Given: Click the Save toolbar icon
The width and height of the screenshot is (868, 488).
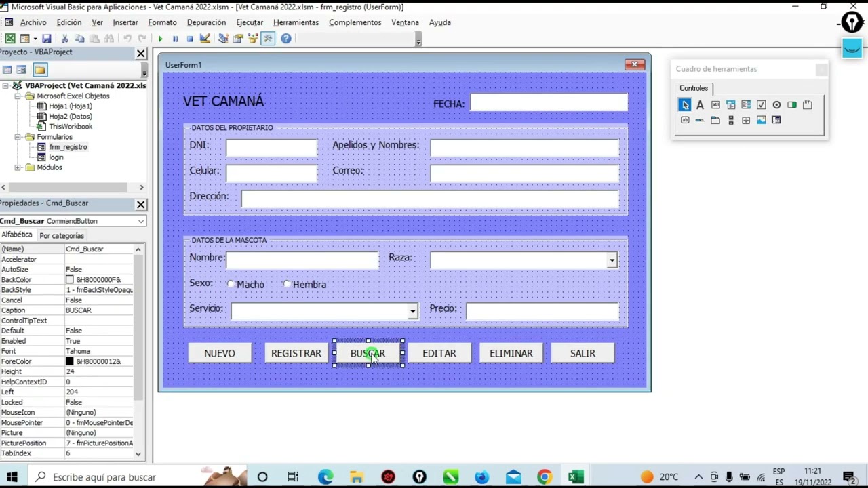Looking at the screenshot, I should (x=46, y=39).
